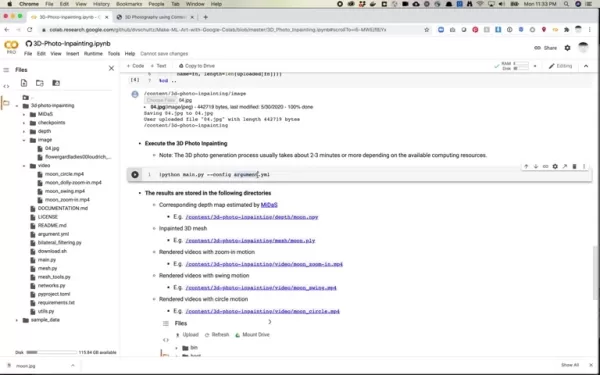Open moon.jpg download item options arrow
Image resolution: width=600 pixels, height=375 pixels.
click(73, 365)
